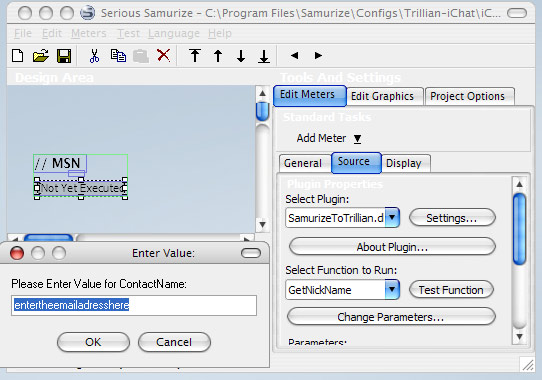
Task: Open the Meters menu
Action: click(x=89, y=33)
